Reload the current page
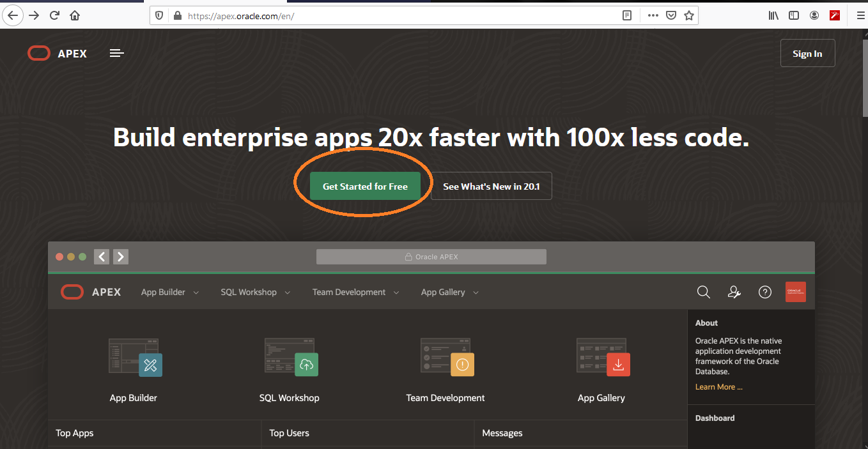Viewport: 868px width, 449px height. pyautogui.click(x=54, y=15)
